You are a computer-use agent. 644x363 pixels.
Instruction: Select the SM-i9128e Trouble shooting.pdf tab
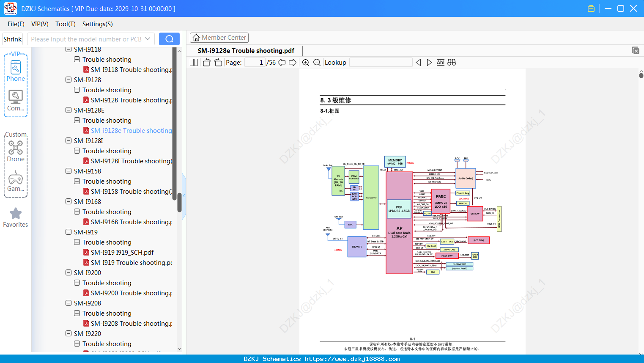246,50
